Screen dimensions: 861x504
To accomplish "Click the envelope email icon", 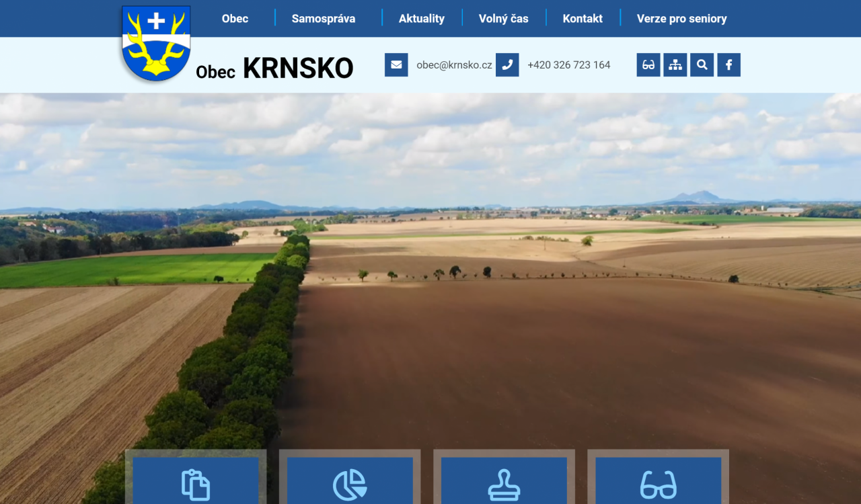I will pyautogui.click(x=396, y=65).
